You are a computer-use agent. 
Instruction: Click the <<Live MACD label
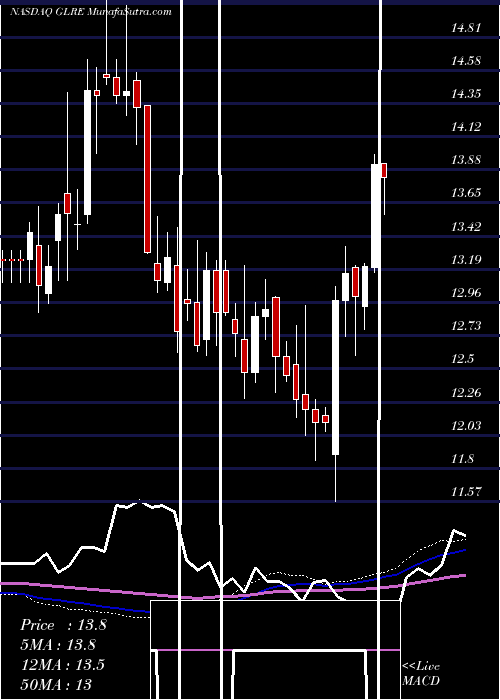(x=421, y=674)
